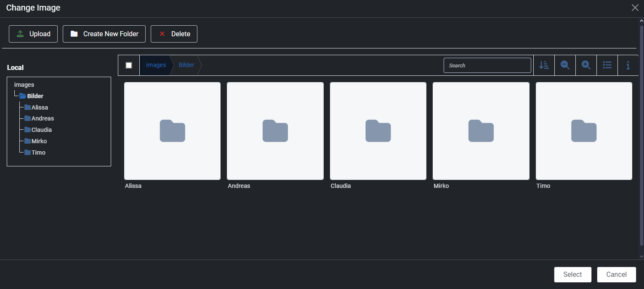This screenshot has height=289, width=644.
Task: Show file info panel
Action: [628, 65]
